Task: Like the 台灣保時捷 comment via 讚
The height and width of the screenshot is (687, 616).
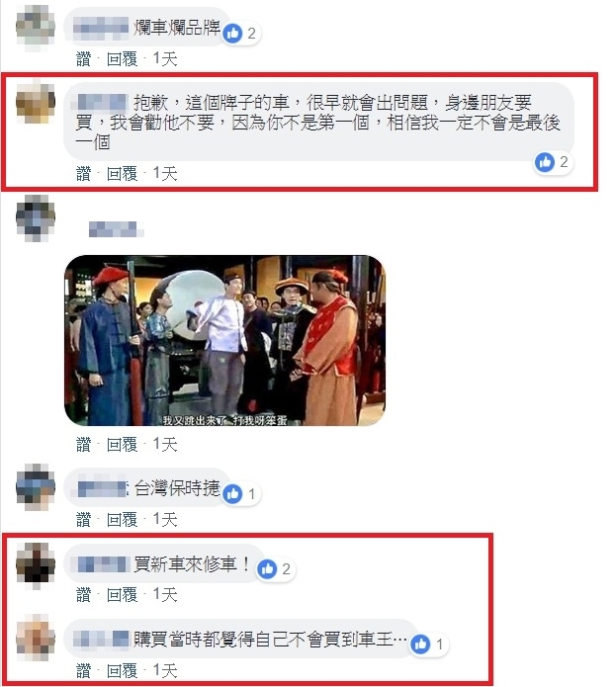Action: click(x=83, y=520)
